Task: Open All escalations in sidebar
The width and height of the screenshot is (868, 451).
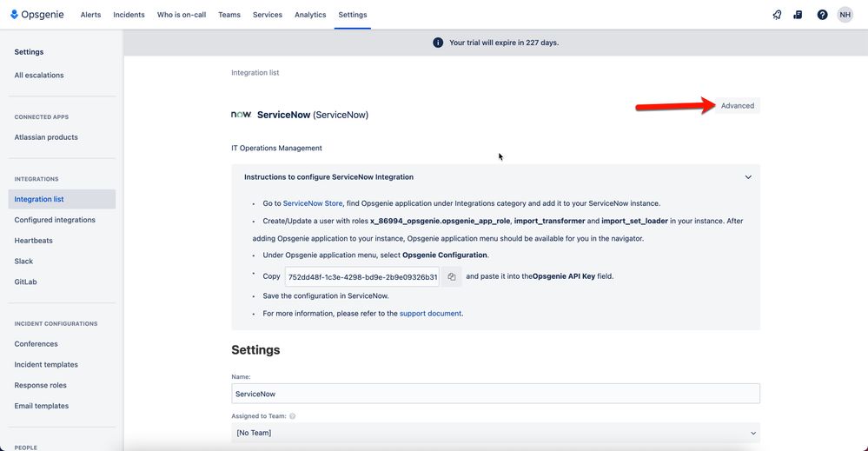Action: pos(39,76)
